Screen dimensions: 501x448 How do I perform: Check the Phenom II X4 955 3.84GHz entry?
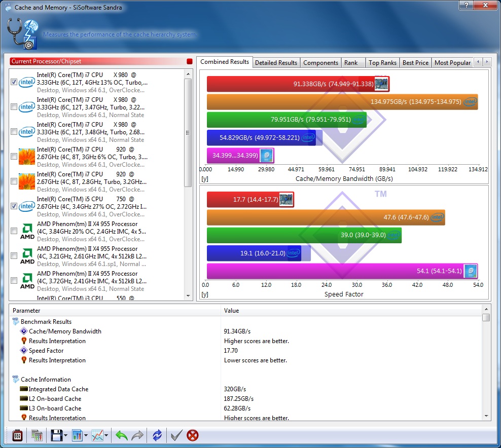tap(14, 231)
